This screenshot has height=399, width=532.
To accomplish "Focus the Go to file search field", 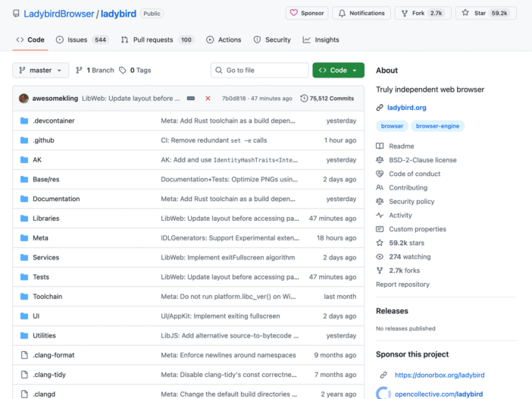I will click(x=260, y=71).
